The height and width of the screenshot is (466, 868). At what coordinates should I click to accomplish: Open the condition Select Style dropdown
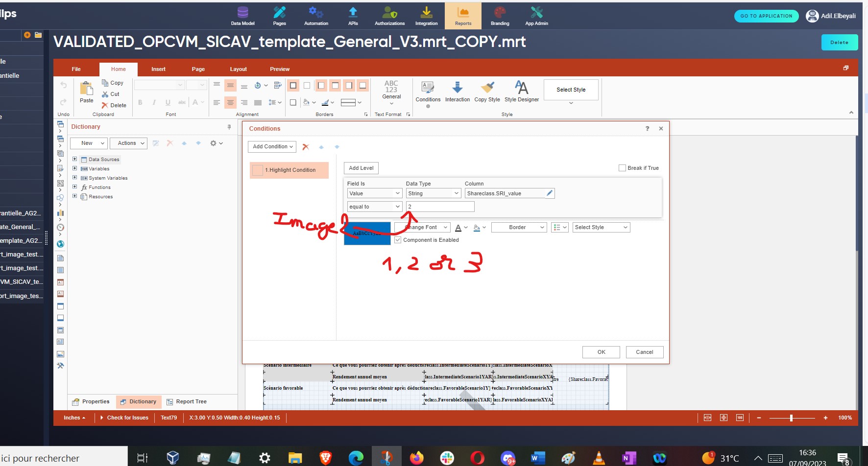coord(601,227)
